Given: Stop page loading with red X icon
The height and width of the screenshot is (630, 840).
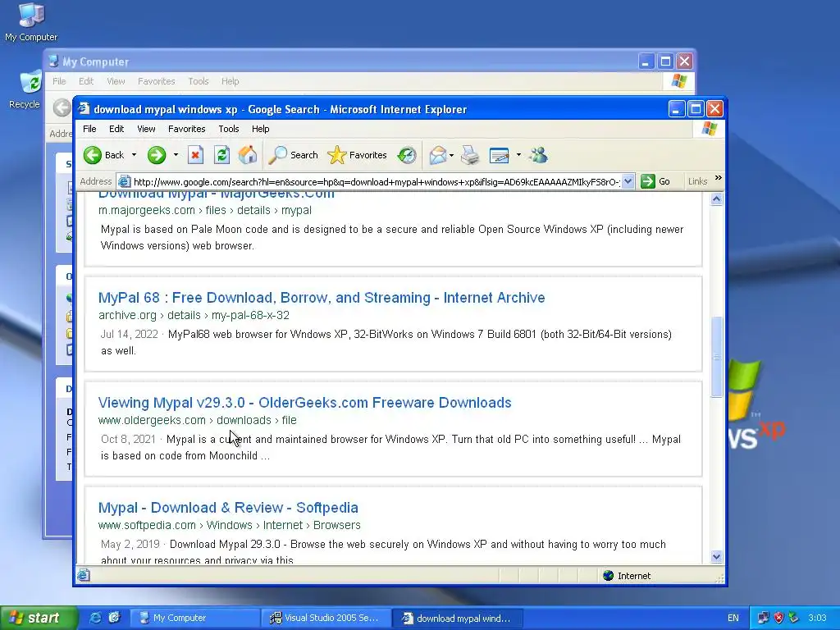Looking at the screenshot, I should (195, 155).
